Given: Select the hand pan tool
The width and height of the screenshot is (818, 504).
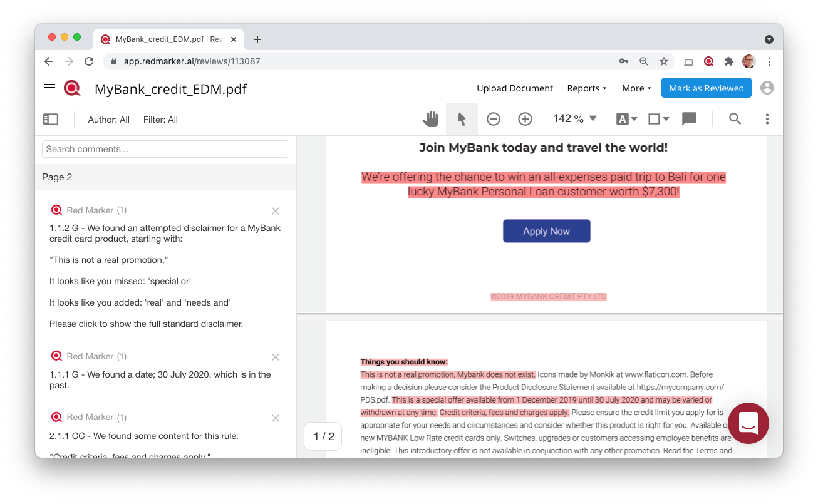Looking at the screenshot, I should tap(430, 119).
